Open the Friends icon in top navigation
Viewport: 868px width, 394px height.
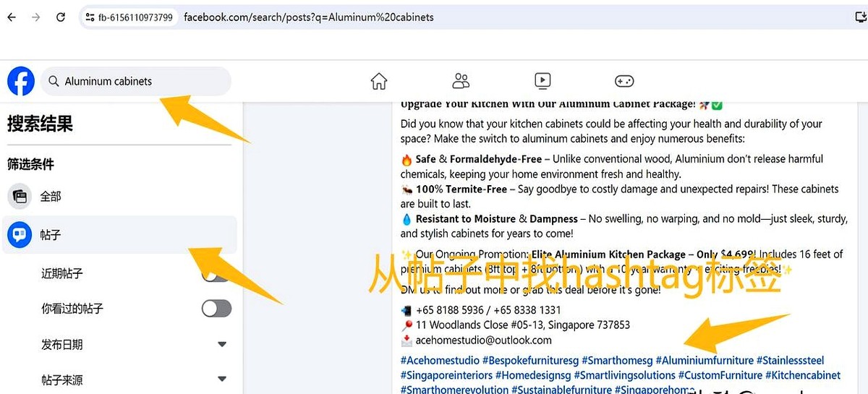(x=461, y=81)
